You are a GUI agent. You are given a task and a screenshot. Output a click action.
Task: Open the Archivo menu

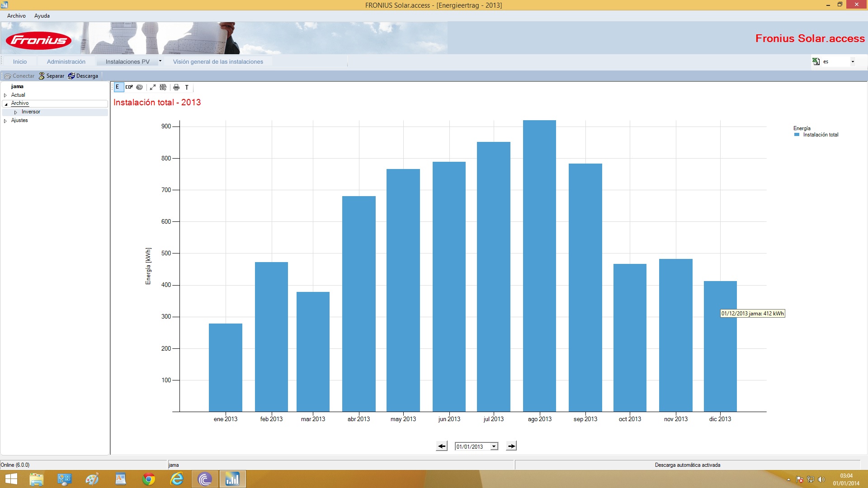[x=16, y=16]
